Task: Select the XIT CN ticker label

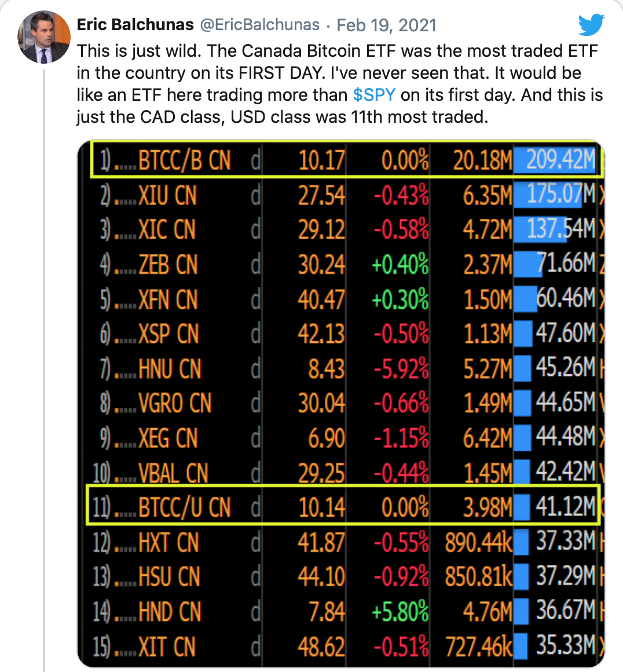Action: tap(167, 647)
